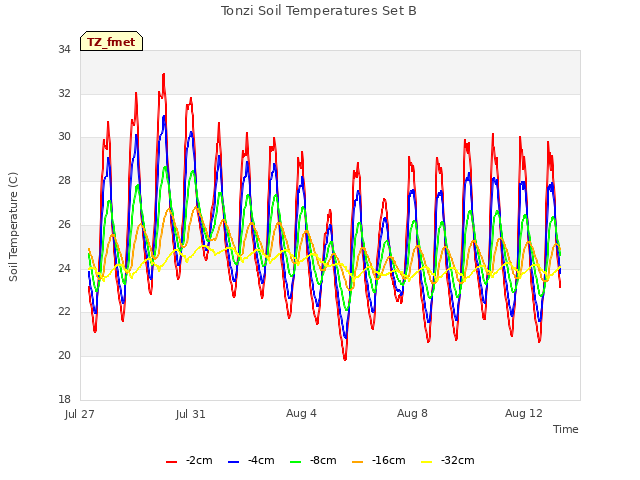The image size is (640, 480).
Task: Click the Aug 8 x-axis tick label
Action: (412, 413)
